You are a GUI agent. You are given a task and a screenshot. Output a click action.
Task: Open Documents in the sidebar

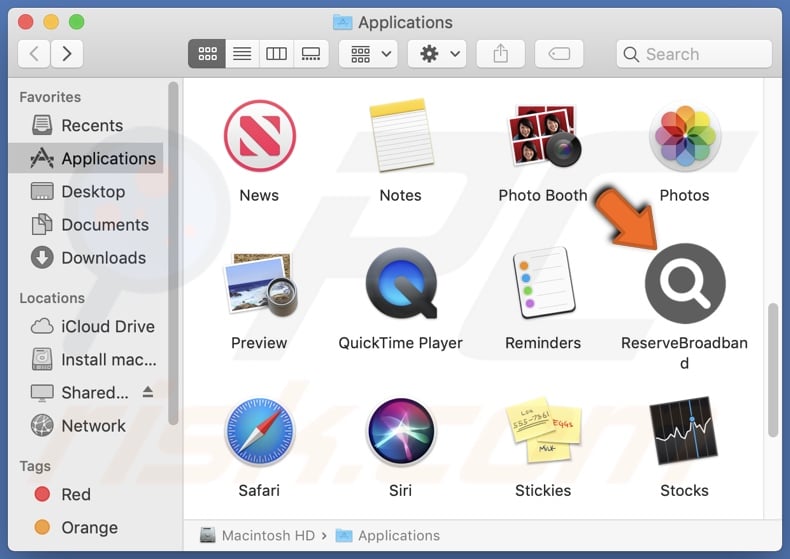[x=86, y=225]
